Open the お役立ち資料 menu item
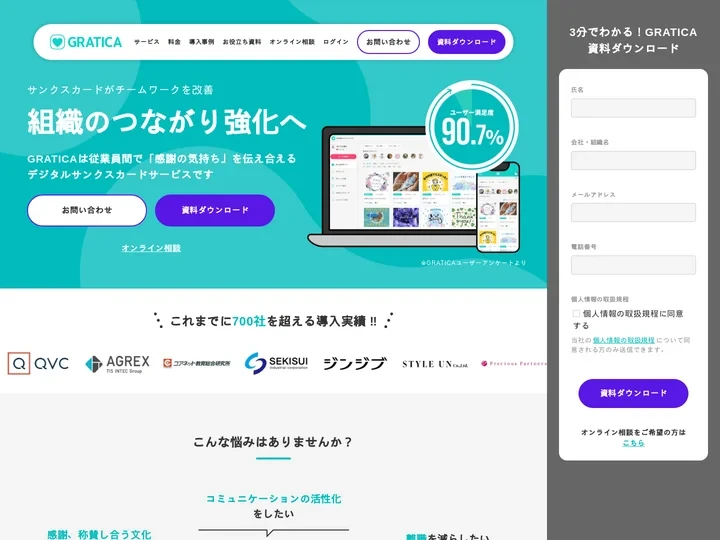Image resolution: width=720 pixels, height=540 pixels. [x=242, y=42]
